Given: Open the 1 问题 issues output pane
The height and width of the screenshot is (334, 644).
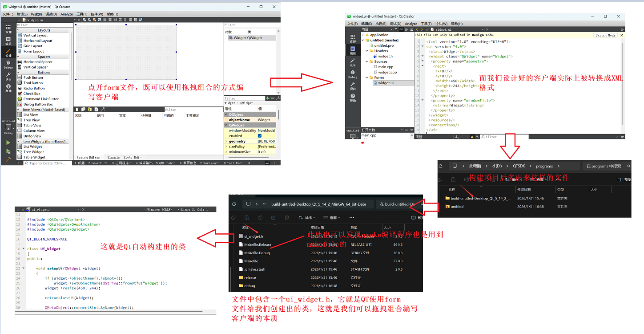Looking at the screenshot, I should tap(79, 163).
